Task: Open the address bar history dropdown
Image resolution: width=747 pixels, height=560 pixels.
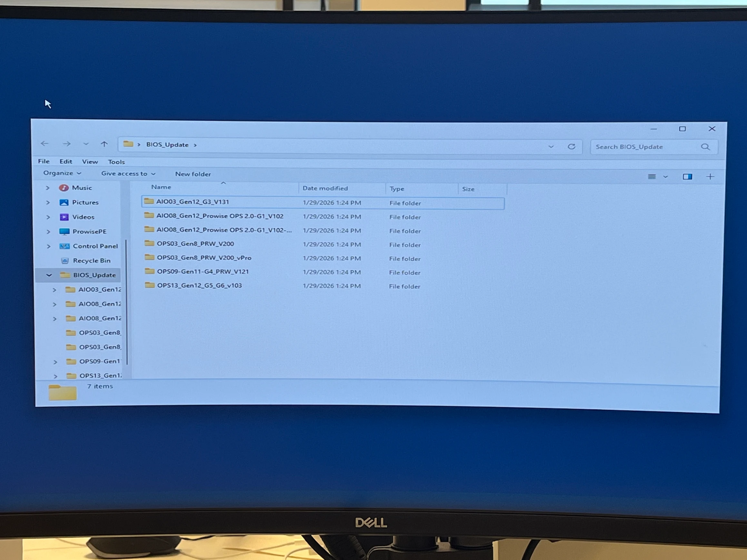Action: pyautogui.click(x=551, y=147)
